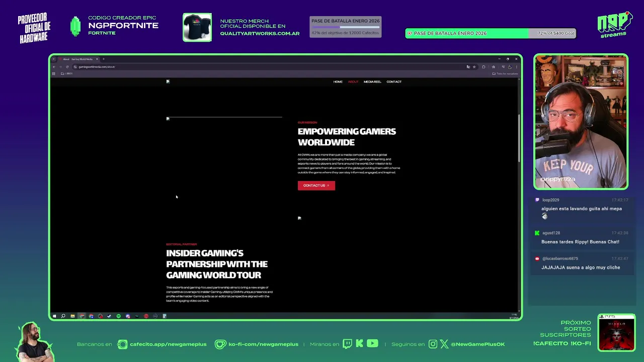Viewport: 644px width, 362px height.
Task: Click the Diablo PS5 game cover thumbnail
Action: [617, 332]
